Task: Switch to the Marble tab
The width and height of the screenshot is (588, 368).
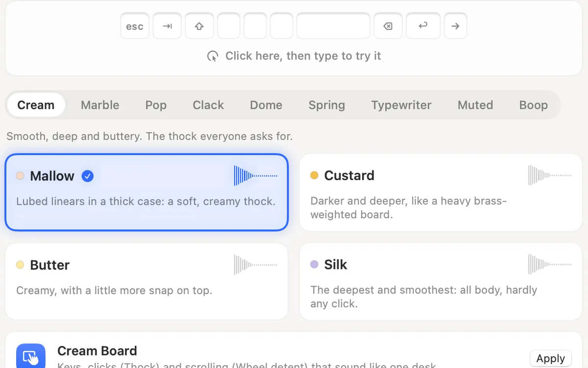Action: (x=100, y=105)
